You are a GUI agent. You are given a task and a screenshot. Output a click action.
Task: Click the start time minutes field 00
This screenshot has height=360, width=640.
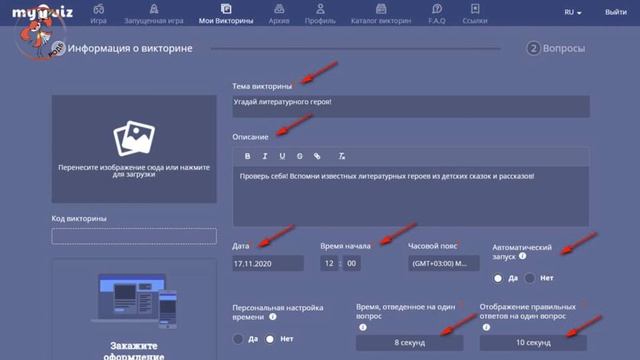pos(351,263)
